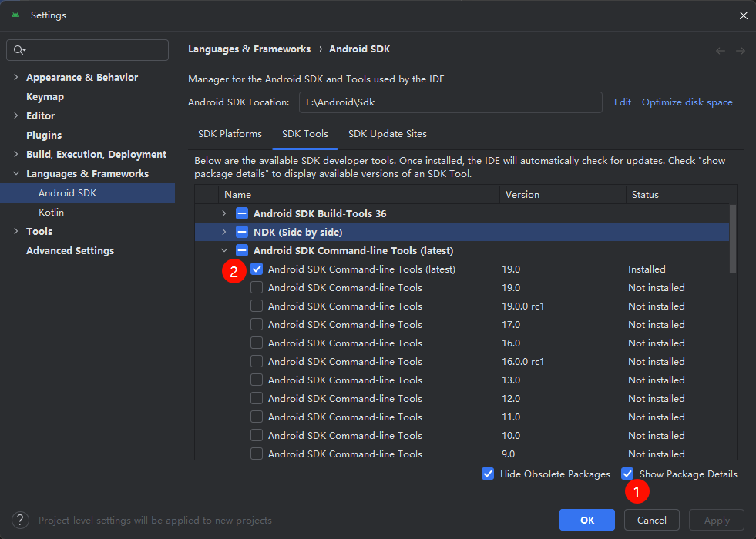Click the Android SDK Location input field
The image size is (756, 539).
(x=451, y=102)
